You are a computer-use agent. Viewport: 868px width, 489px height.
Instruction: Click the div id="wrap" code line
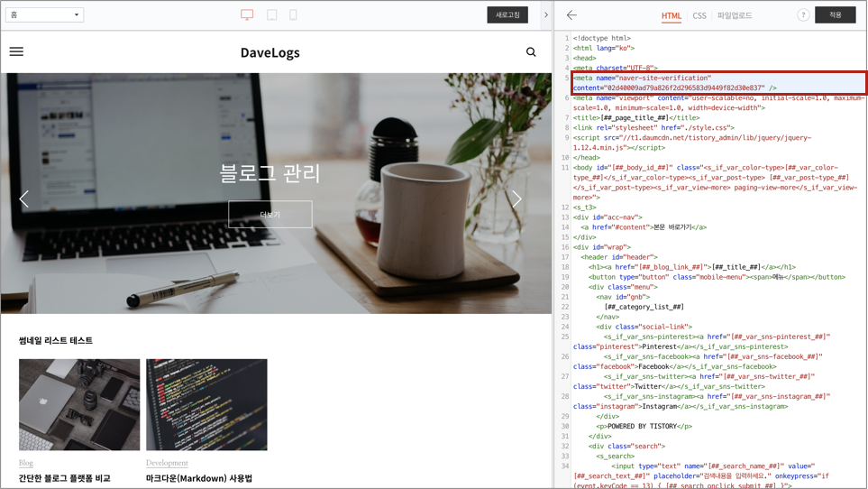602,247
